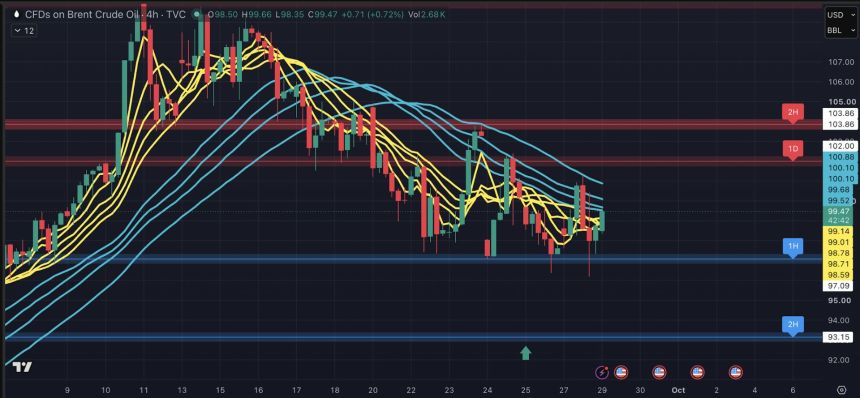The width and height of the screenshot is (860, 398).
Task: Click the upper 103.86 price label
Action: point(841,113)
